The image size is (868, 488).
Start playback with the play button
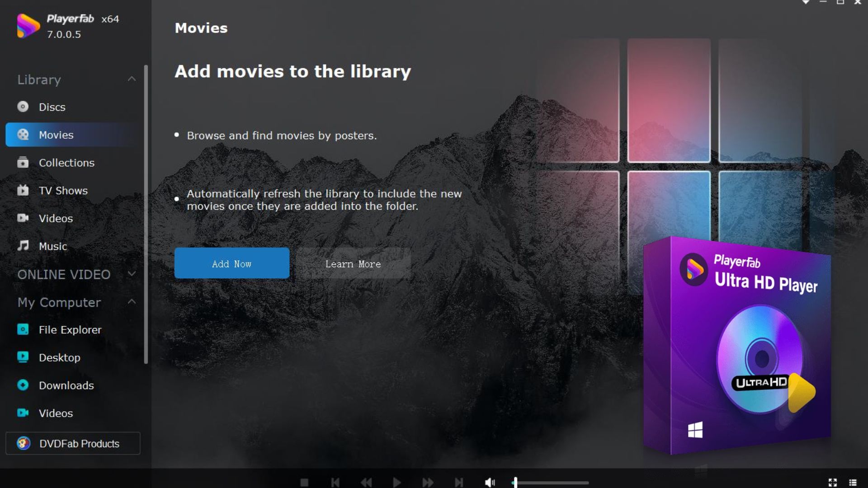tap(396, 483)
